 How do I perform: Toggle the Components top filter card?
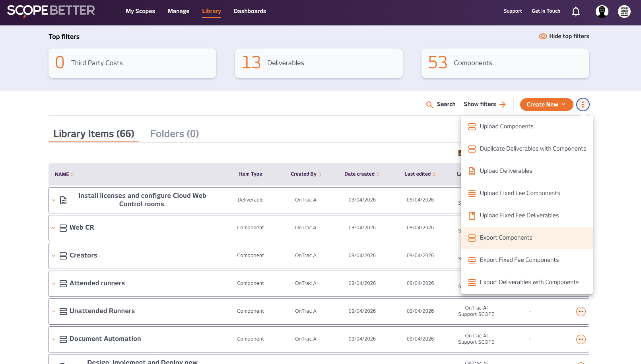point(505,63)
